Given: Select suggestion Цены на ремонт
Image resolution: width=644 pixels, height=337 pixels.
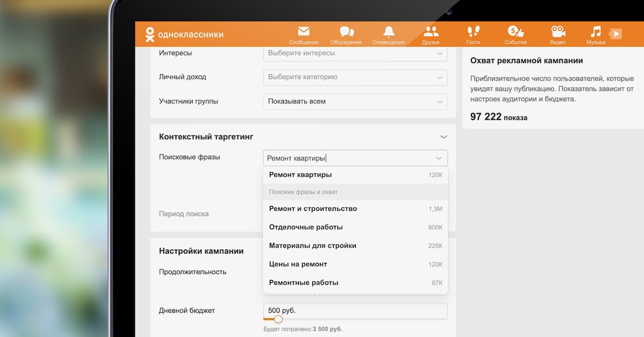Looking at the screenshot, I should 355,264.
